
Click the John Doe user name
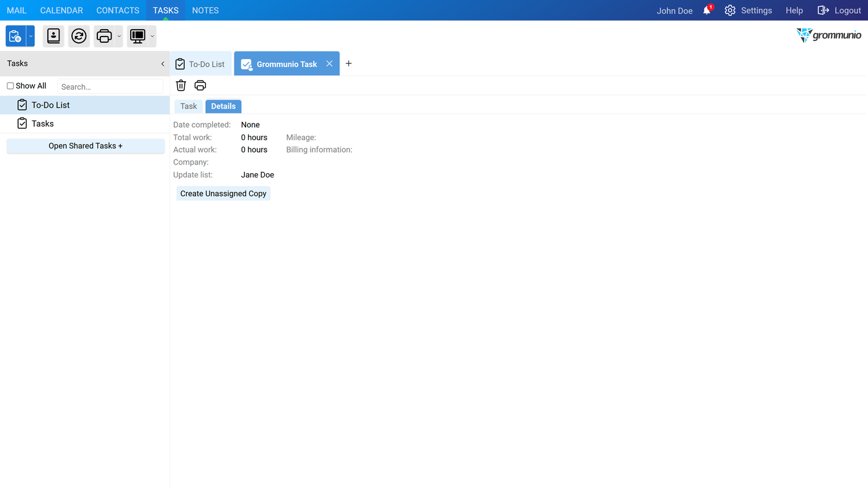click(675, 11)
